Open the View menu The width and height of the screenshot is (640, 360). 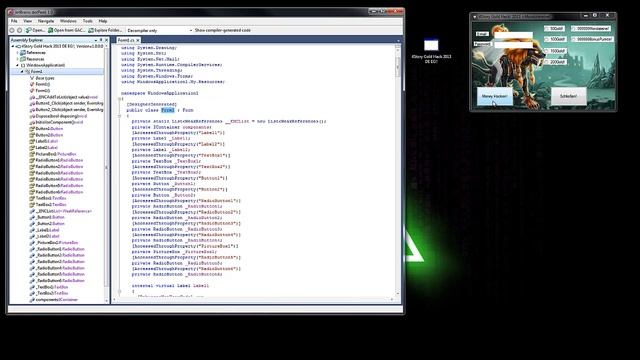[x=27, y=21]
